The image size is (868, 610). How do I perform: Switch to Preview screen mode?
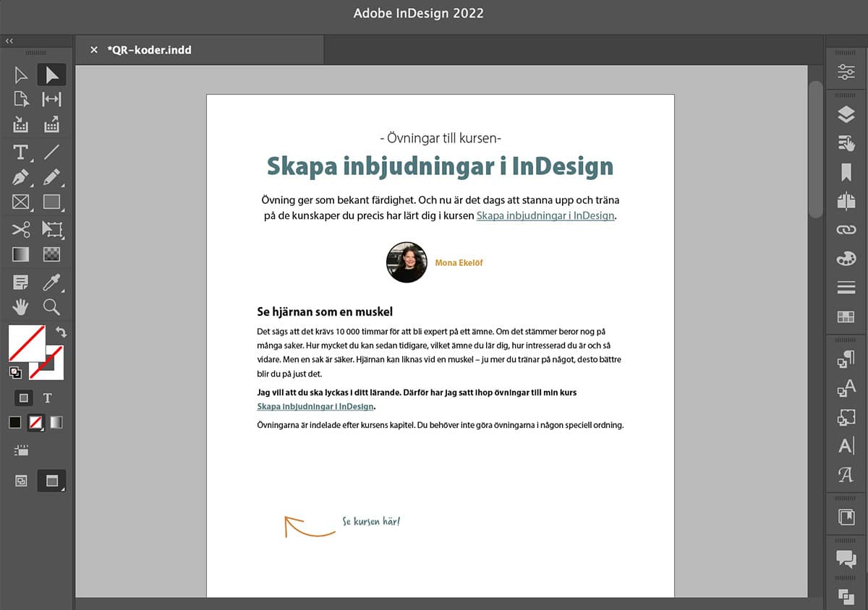[51, 481]
